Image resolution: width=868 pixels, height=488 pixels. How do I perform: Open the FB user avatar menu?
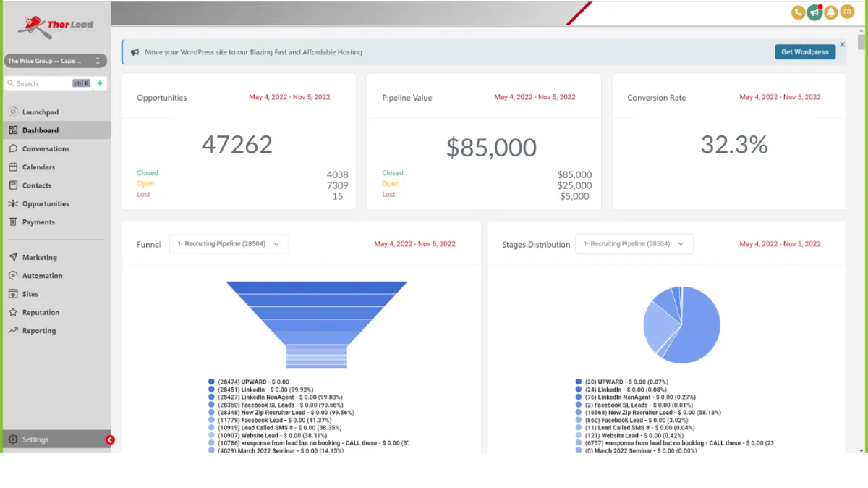[847, 12]
